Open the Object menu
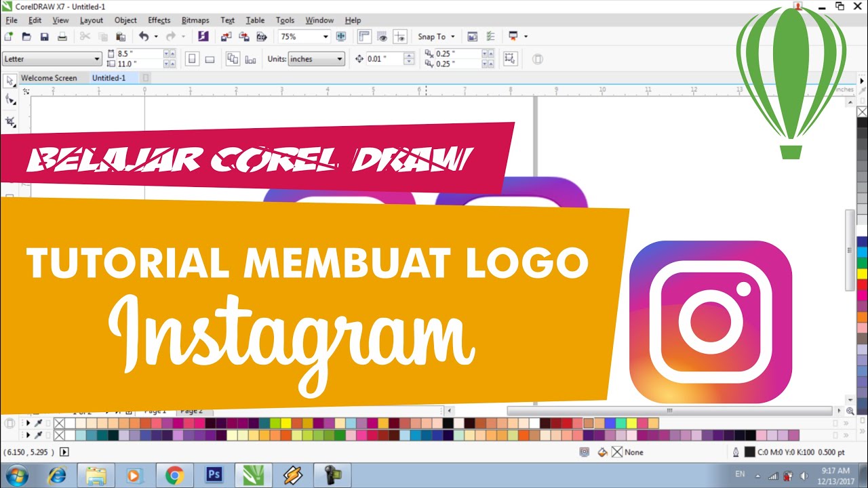This screenshot has height=488, width=868. coord(125,20)
